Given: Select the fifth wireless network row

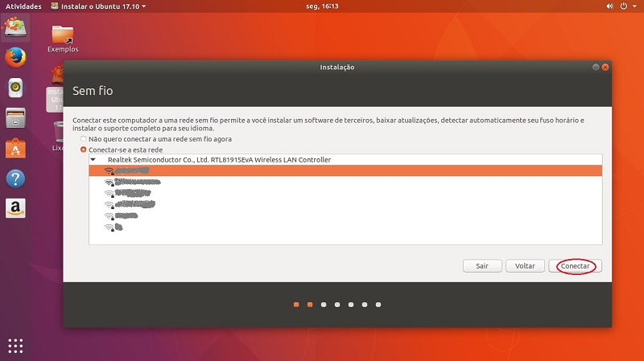Looking at the screenshot, I should pyautogui.click(x=345, y=215).
